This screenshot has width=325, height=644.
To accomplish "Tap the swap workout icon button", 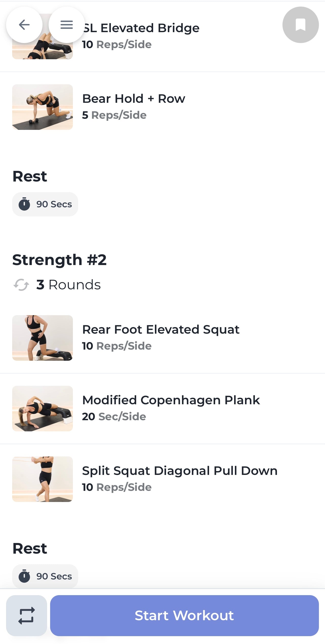I will point(27,615).
